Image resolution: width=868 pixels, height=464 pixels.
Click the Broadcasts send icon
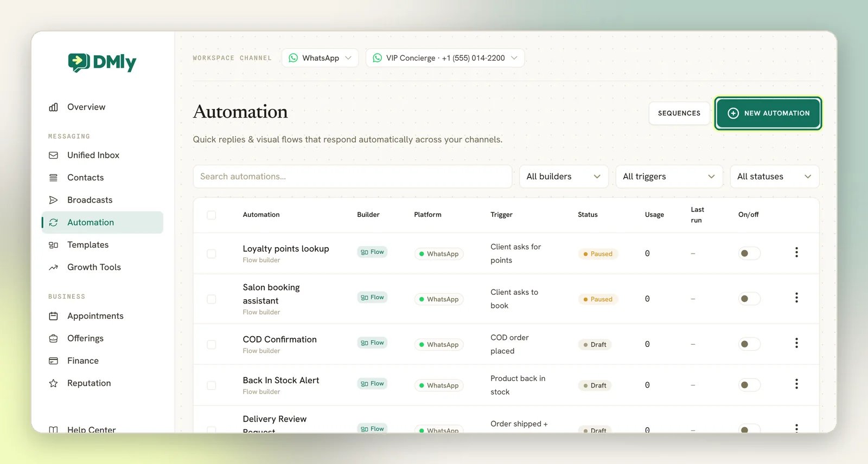(53, 200)
